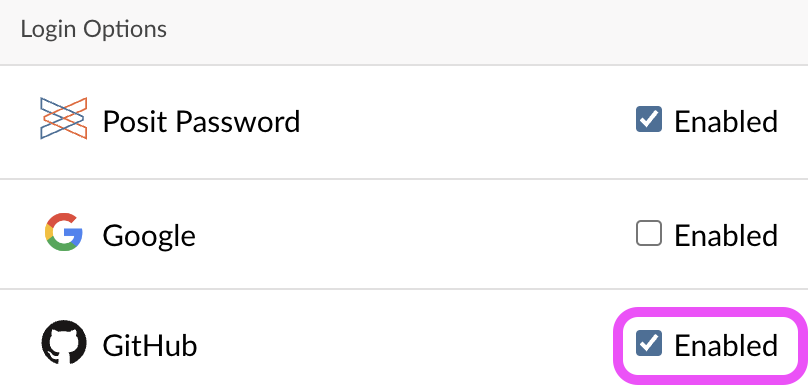This screenshot has height=390, width=808.
Task: Click the GitHub label text
Action: coord(150,345)
